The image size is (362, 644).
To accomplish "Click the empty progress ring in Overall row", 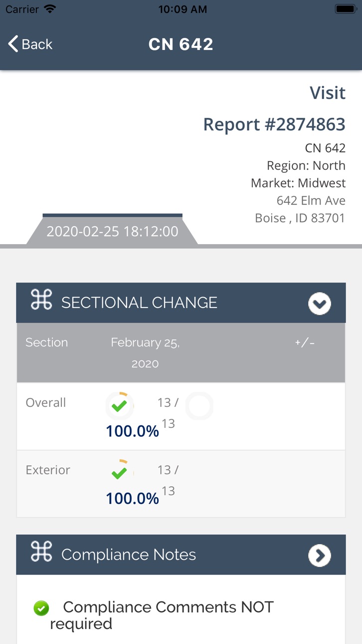I will point(199,406).
